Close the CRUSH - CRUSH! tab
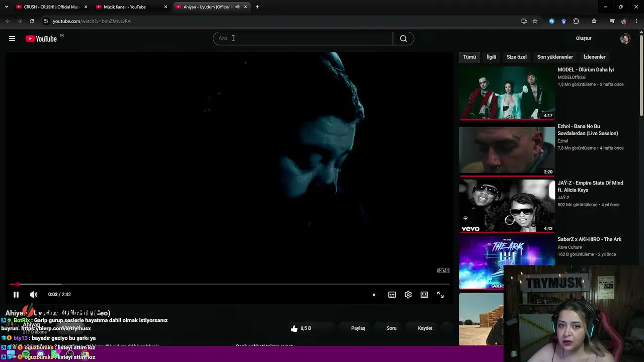The width and height of the screenshot is (644, 362). (86, 7)
